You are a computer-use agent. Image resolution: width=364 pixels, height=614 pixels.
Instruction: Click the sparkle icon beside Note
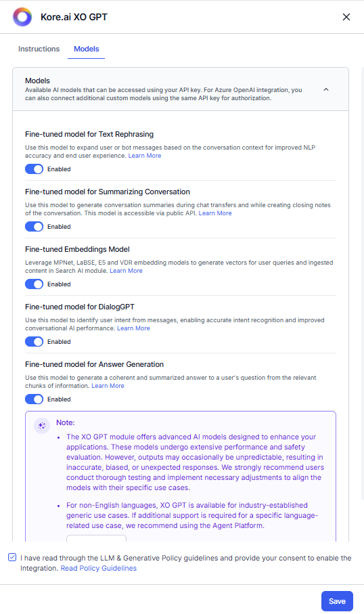point(42,426)
